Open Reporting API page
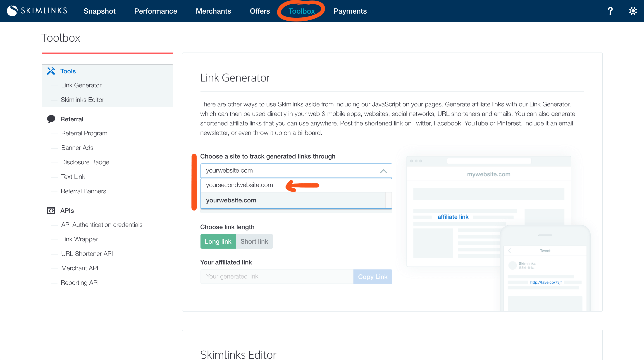Viewport: 644px width, 360px height. (x=79, y=283)
